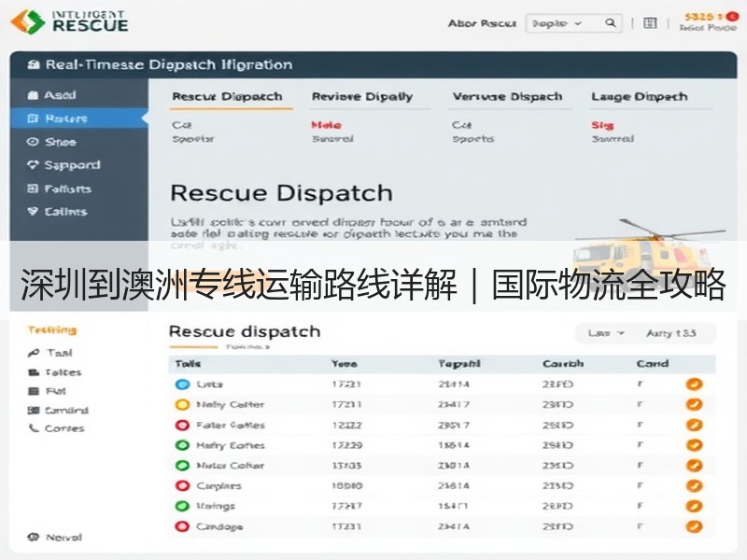The width and height of the screenshot is (747, 560).
Task: Select green status circle for Nuter Colhar
Action: pyautogui.click(x=182, y=466)
